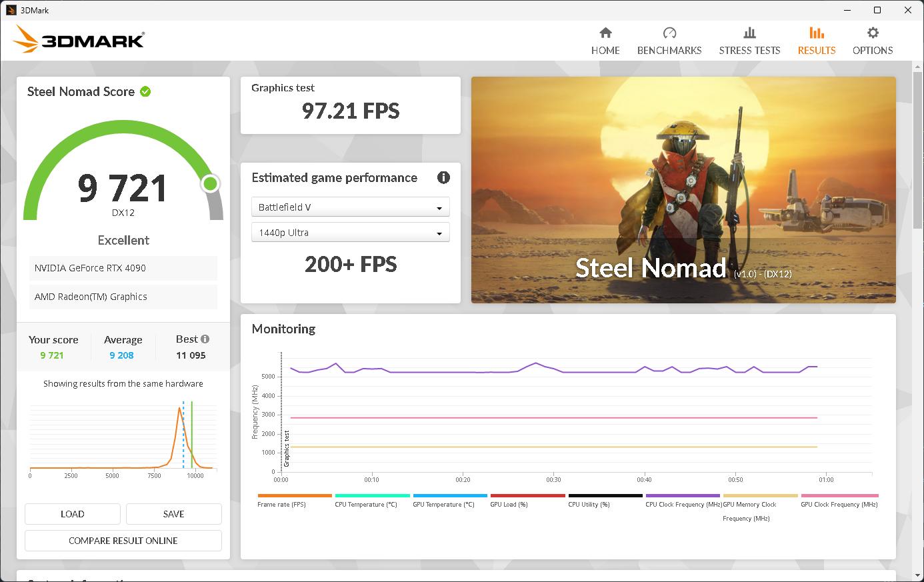The image size is (924, 582).
Task: Open the Battlefield V game dropdown
Action: [x=350, y=207]
